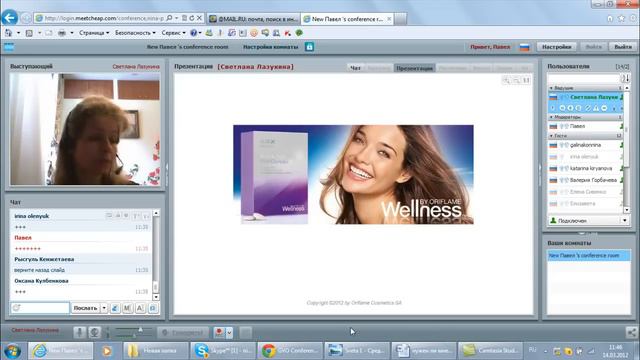Switch to the MAIL.RU browser tab

pyautogui.click(x=254, y=19)
